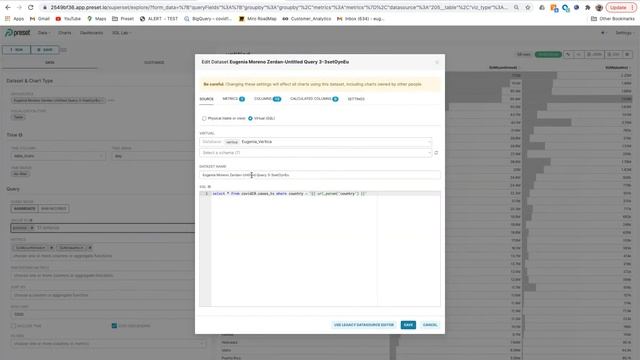Open the Preset bookmark folder

(123, 19)
